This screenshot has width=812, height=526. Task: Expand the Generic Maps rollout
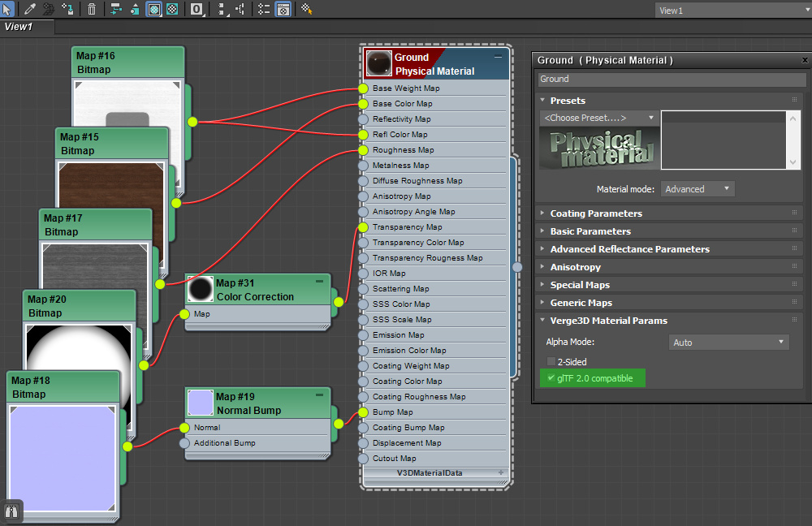pyautogui.click(x=542, y=302)
